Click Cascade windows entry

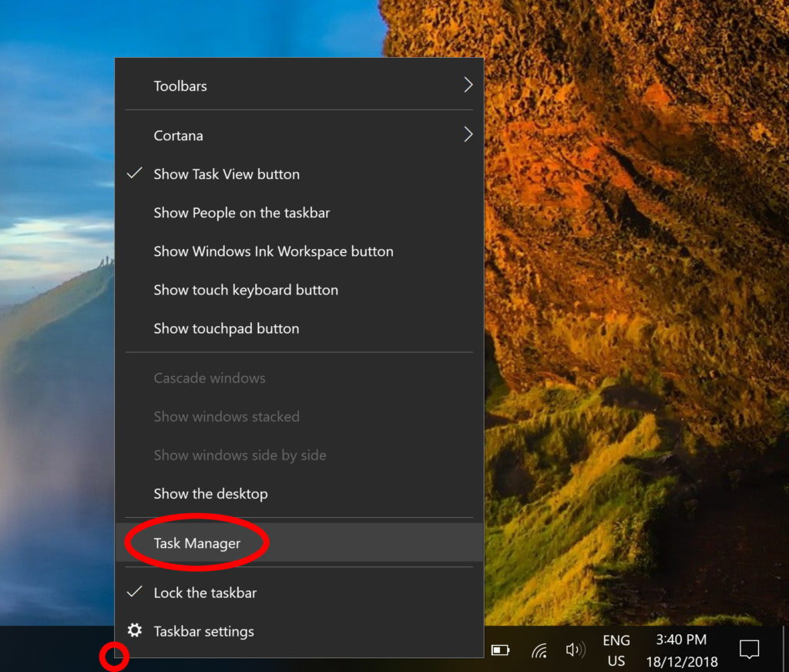click(209, 378)
